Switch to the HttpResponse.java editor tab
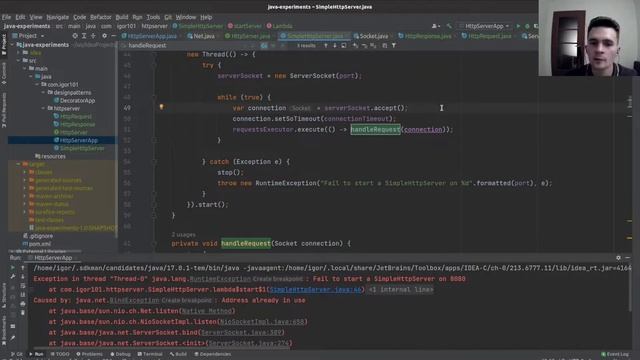Screen dimensions: 640x360 point(425,36)
